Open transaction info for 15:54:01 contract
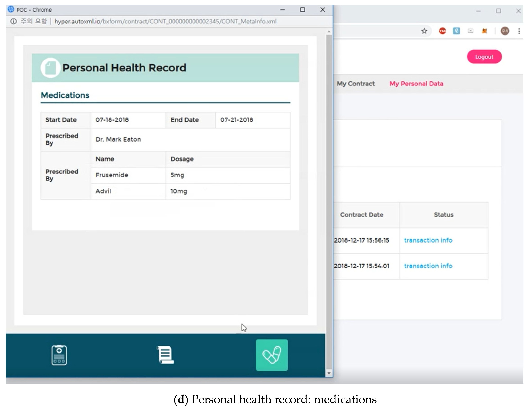This screenshot has width=532, height=409. click(x=428, y=266)
